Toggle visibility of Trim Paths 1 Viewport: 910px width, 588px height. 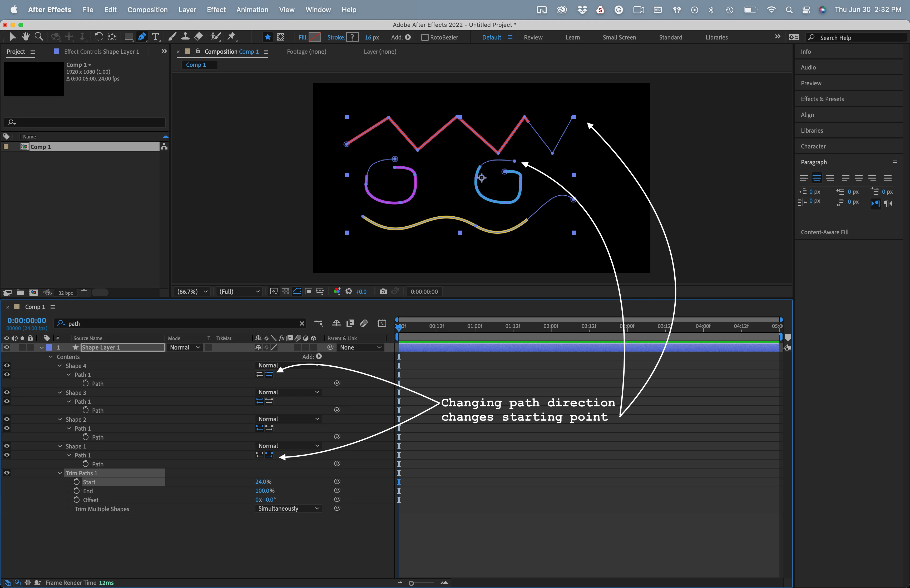7,473
